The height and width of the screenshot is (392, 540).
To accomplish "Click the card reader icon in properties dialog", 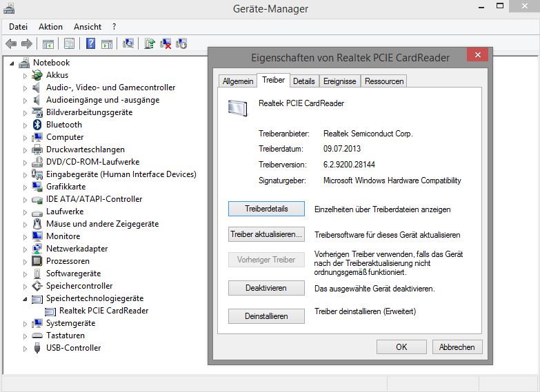I will point(238,107).
